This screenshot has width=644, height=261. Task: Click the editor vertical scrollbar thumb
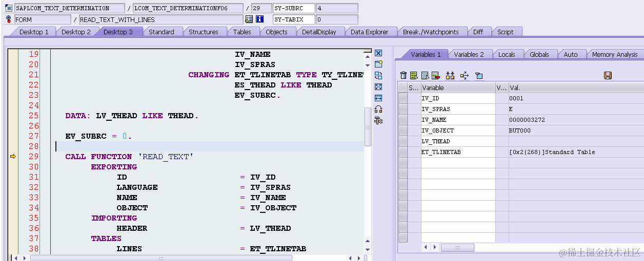tap(367, 127)
